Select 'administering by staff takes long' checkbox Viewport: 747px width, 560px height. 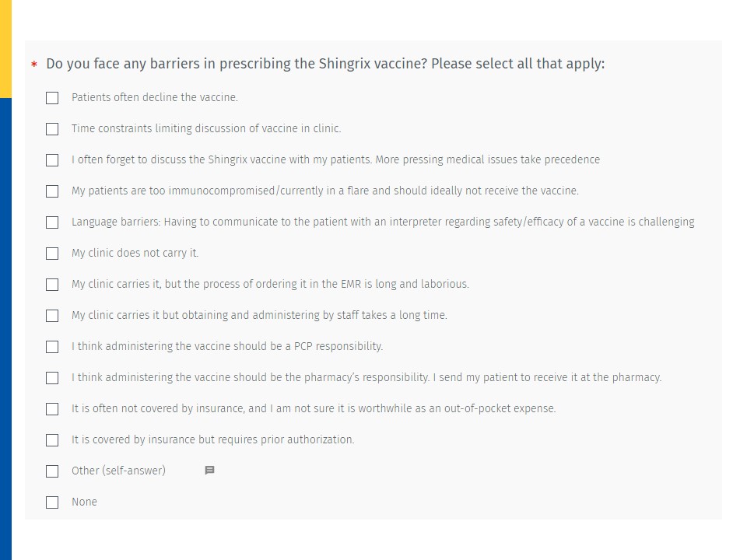[52, 316]
